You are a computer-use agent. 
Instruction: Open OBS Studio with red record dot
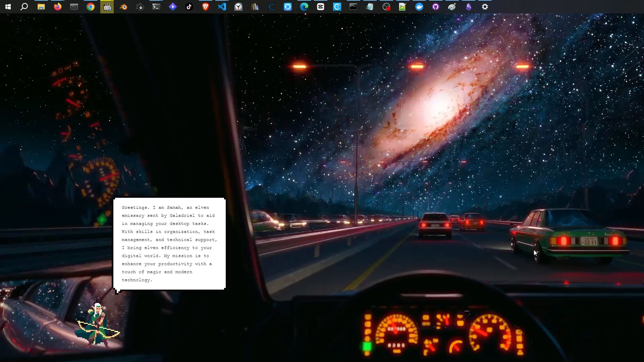[386, 7]
